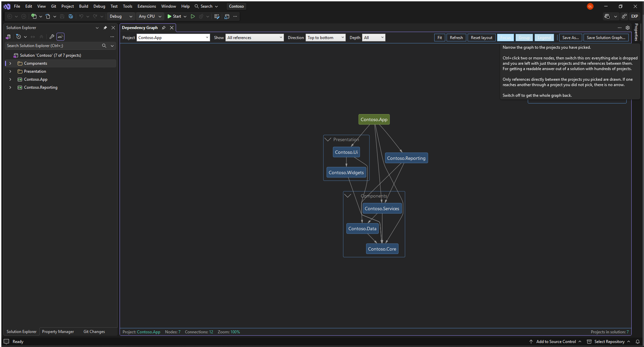The width and height of the screenshot is (644, 347).
Task: Pin the Solution Explorer panel
Action: (x=105, y=28)
